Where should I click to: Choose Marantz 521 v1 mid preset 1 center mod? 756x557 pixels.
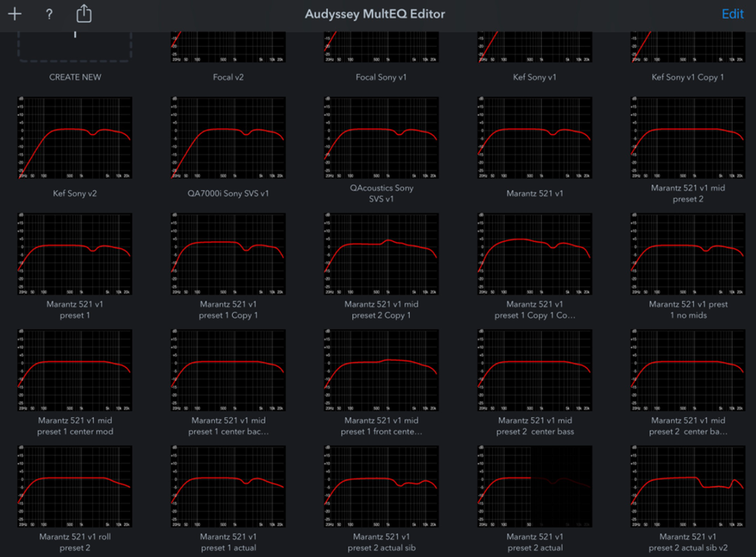click(75, 371)
